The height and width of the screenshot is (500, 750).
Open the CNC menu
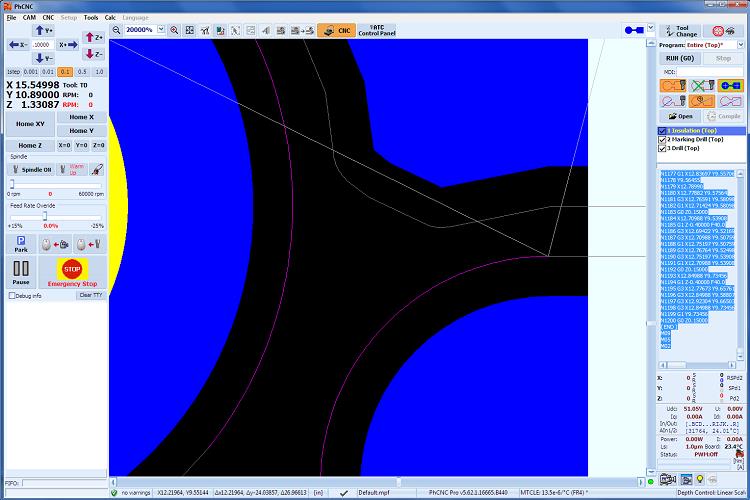tap(48, 18)
